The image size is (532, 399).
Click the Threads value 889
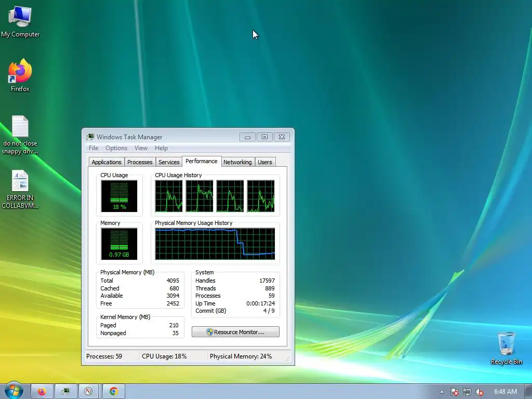tap(270, 288)
